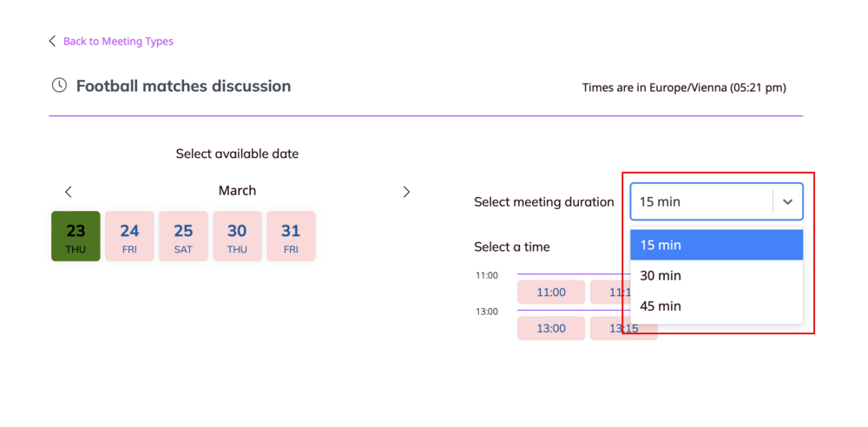Click the Europe/Vienna timezone text
The width and height of the screenshot is (868, 427).
click(684, 88)
